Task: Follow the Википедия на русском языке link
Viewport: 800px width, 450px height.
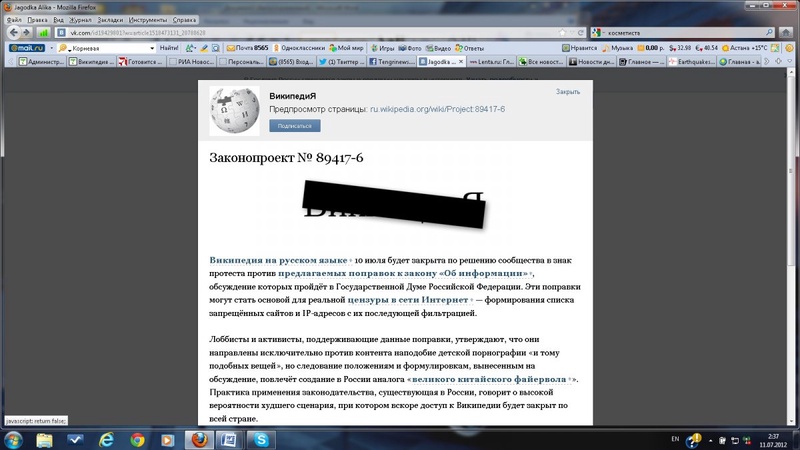Action: point(278,260)
